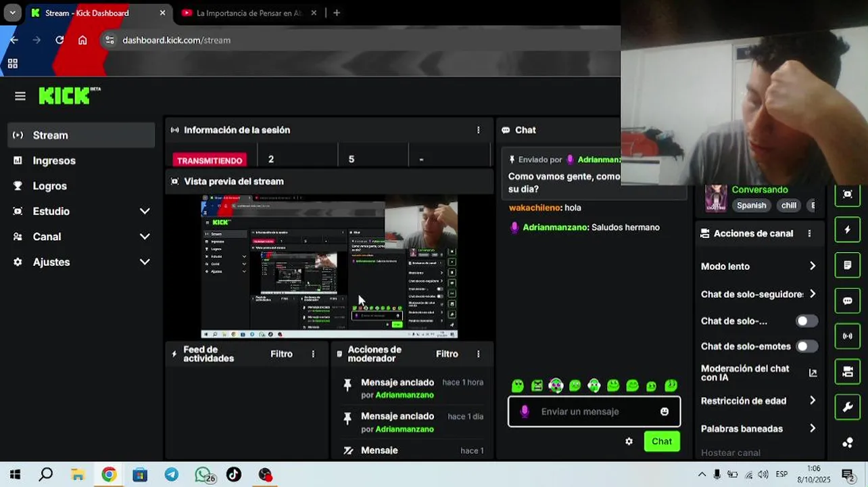Switch to the Stream - Kick Dashboard tab
The width and height of the screenshot is (868, 487).
click(x=98, y=13)
